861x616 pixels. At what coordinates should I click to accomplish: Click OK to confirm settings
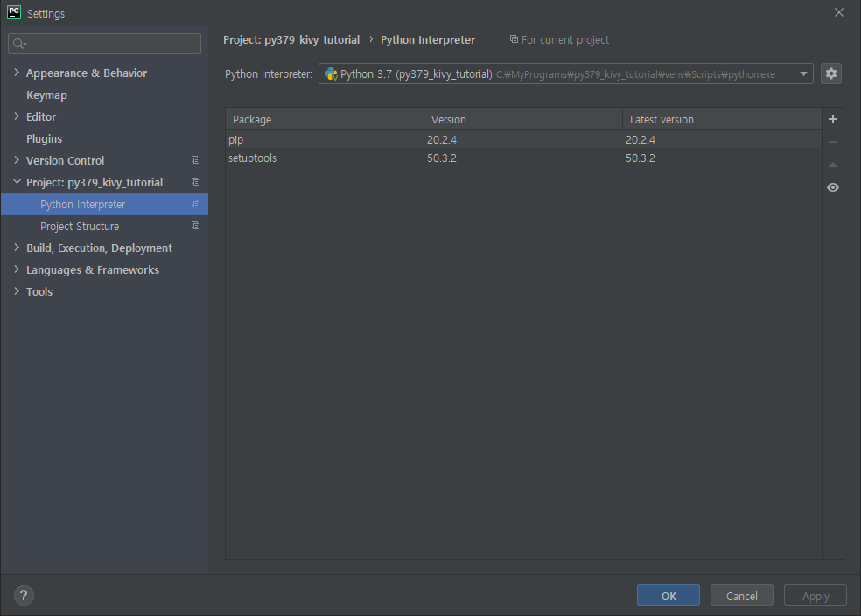pyautogui.click(x=668, y=596)
